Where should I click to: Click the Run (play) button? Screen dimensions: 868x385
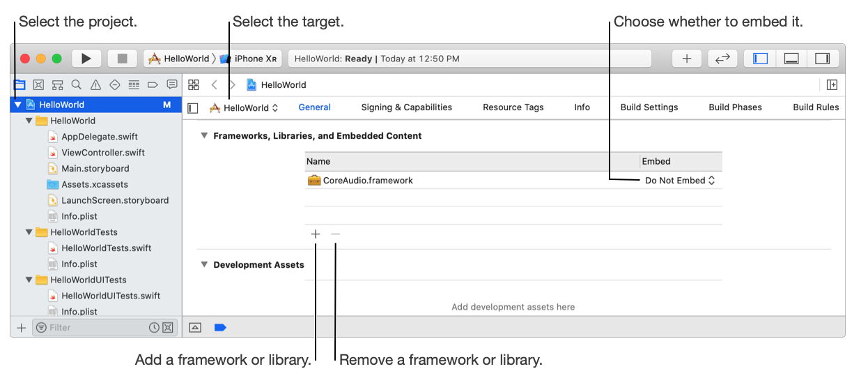86,59
